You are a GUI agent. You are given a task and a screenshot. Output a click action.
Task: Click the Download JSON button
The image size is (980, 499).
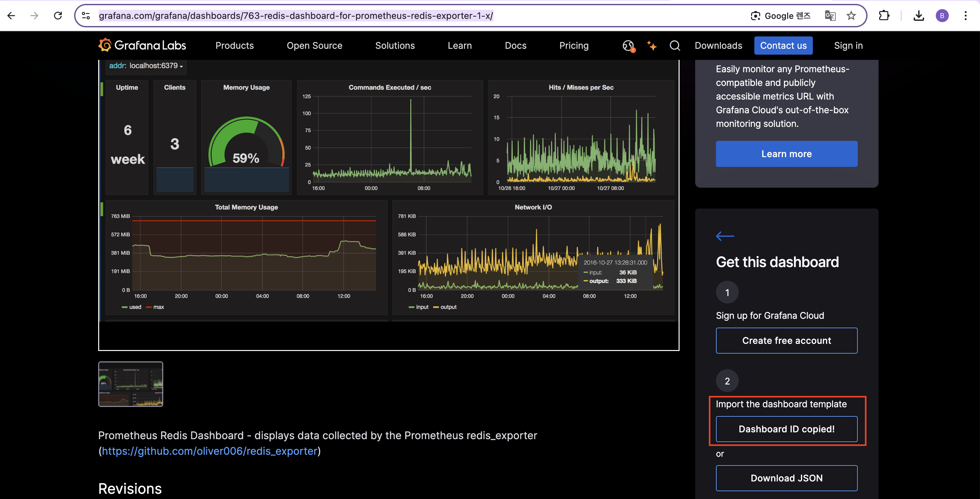786,478
